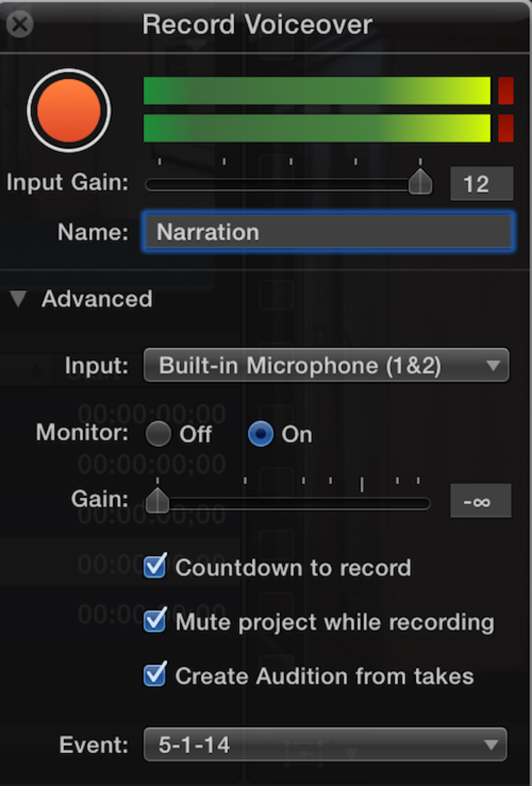532x786 pixels.
Task: Set Monitor to Off
Action: coord(158,434)
